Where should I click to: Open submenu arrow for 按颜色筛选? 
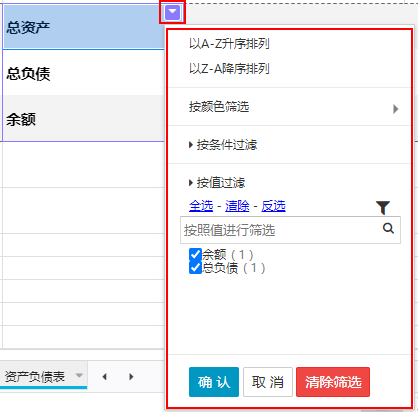[395, 109]
